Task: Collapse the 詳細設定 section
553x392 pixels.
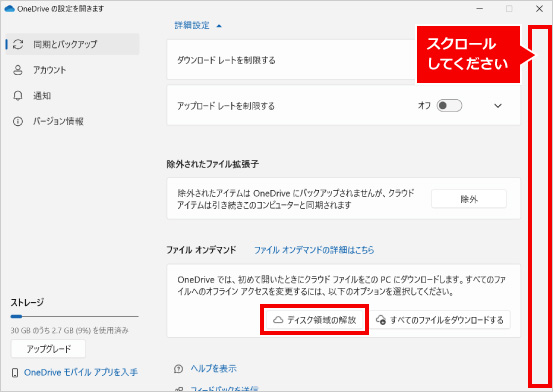Action: [198, 25]
